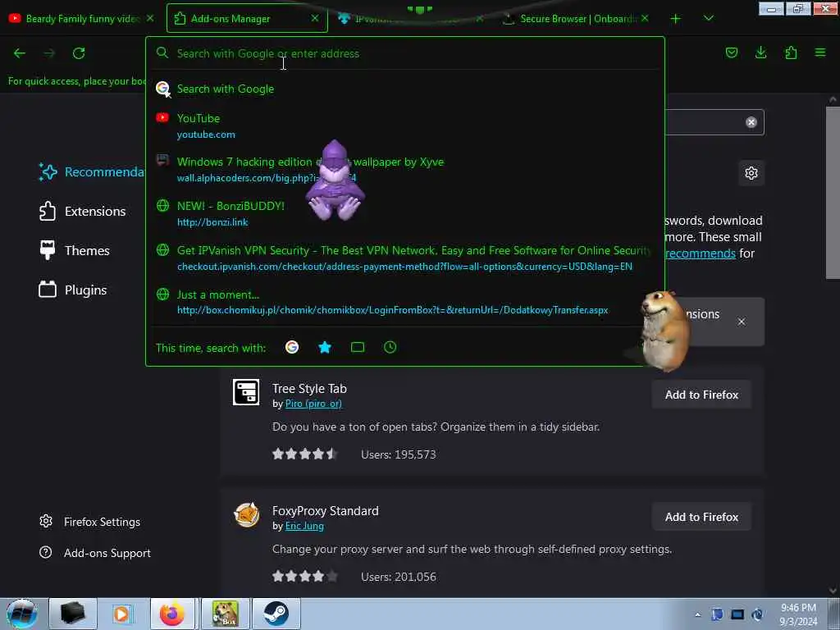Open the hamster Box taskbar app
This screenshot has height=630, width=840.
point(225,614)
